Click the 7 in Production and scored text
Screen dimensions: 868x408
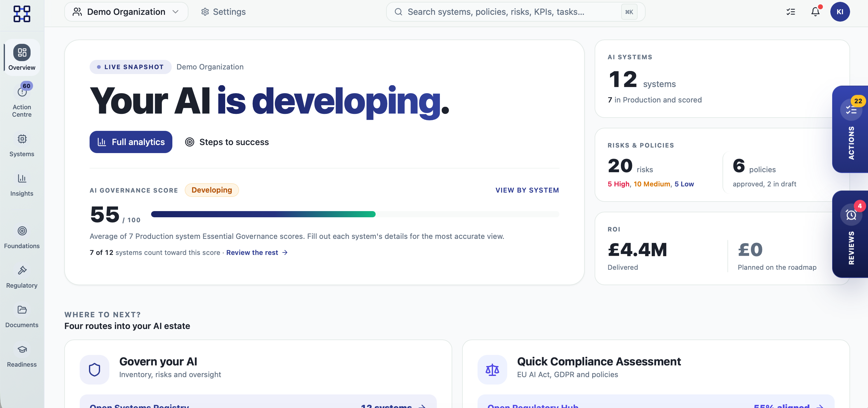click(655, 100)
